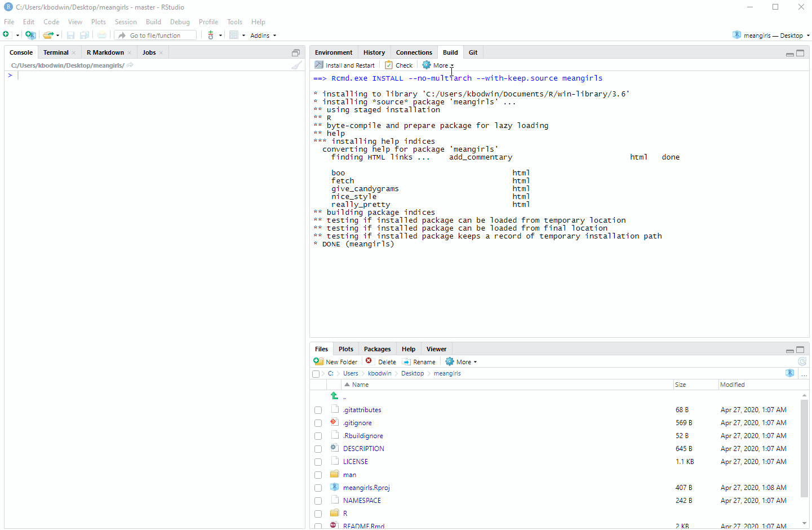Click the Rename file icon
Viewport: 812px width, 530px height.
[x=407, y=362]
